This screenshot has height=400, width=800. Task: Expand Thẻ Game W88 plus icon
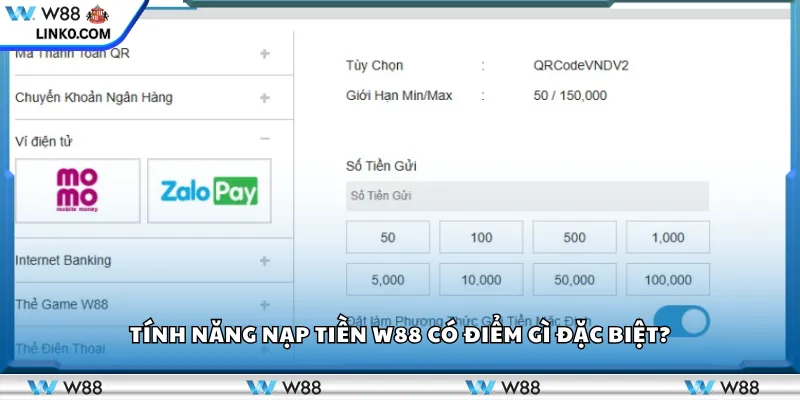[x=265, y=305]
